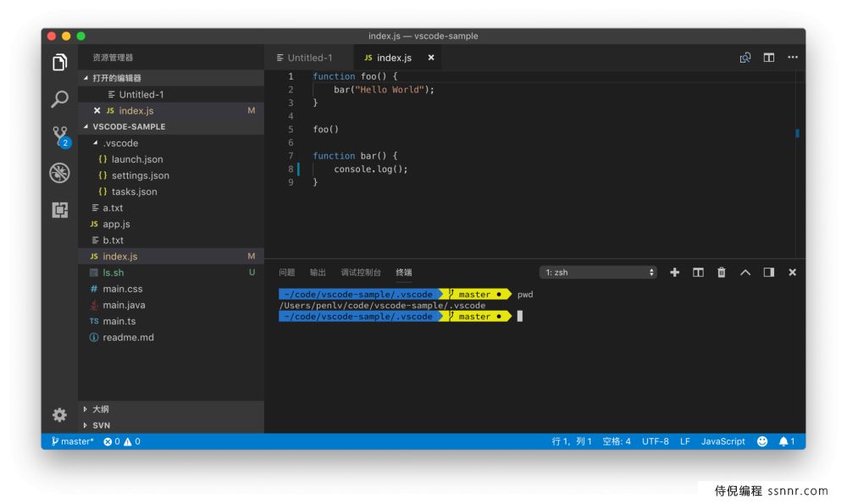The image size is (847, 504).
Task: Open the Manage gear menu
Action: pyautogui.click(x=59, y=415)
